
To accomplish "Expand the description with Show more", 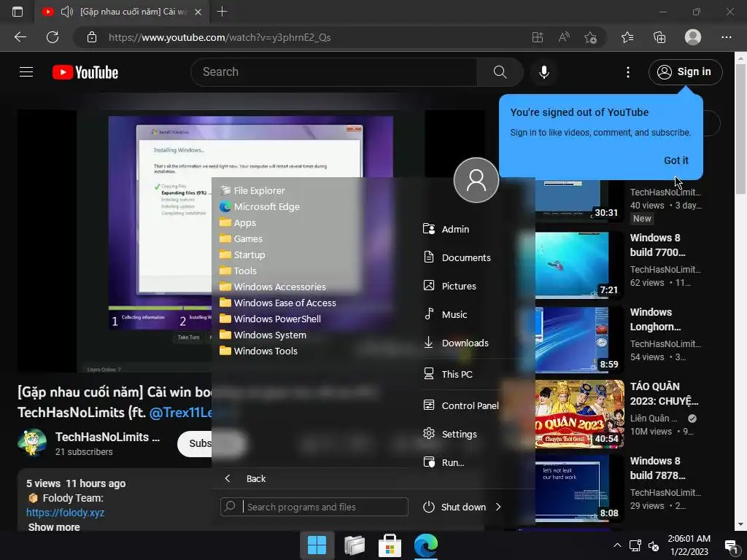I will [54, 527].
